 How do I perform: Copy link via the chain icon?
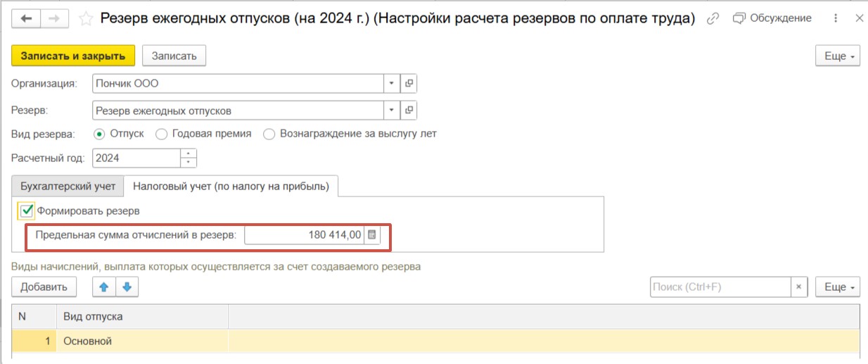click(x=713, y=19)
